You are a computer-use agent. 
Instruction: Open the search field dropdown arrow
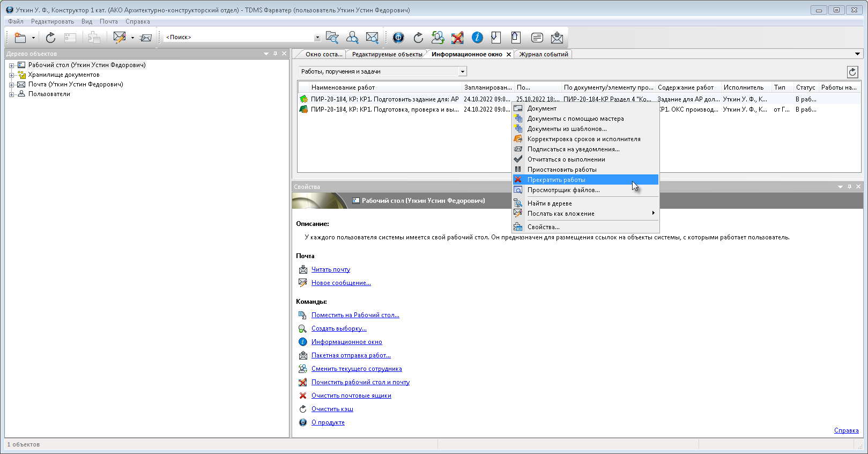[x=317, y=38]
